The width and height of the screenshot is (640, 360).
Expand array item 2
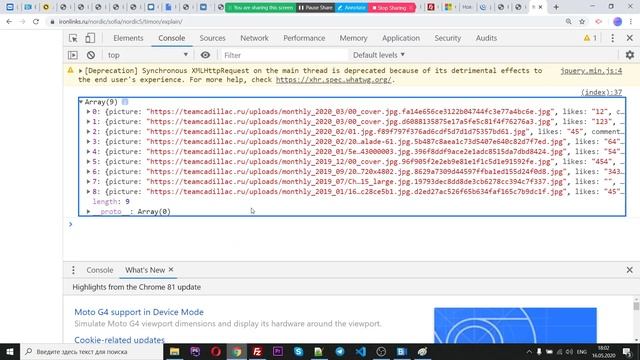[88, 131]
